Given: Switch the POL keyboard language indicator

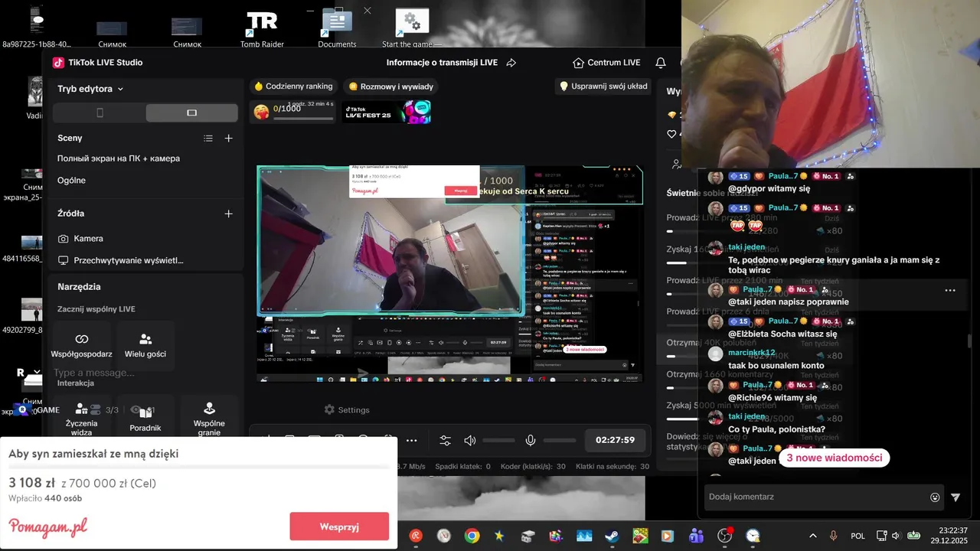Looking at the screenshot, I should 857,536.
